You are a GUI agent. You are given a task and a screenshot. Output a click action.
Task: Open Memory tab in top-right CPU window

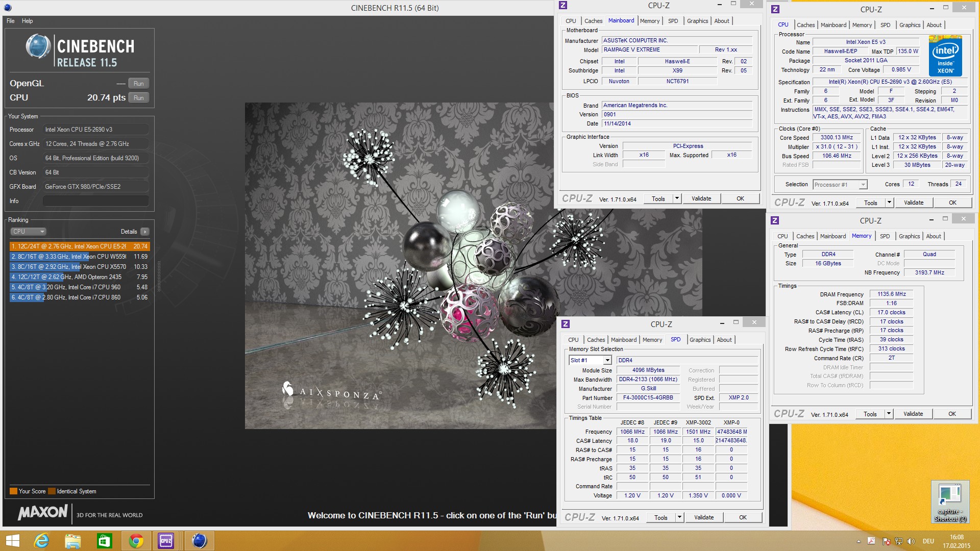point(862,25)
